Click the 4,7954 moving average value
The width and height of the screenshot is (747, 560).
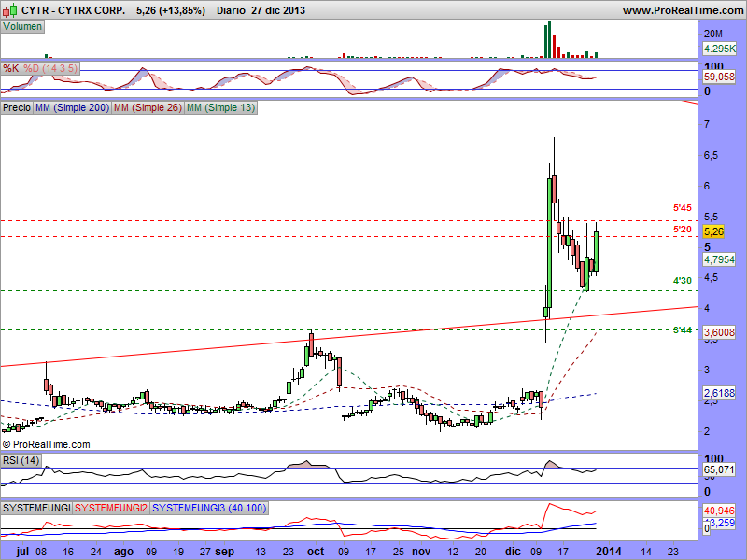pyautogui.click(x=719, y=259)
